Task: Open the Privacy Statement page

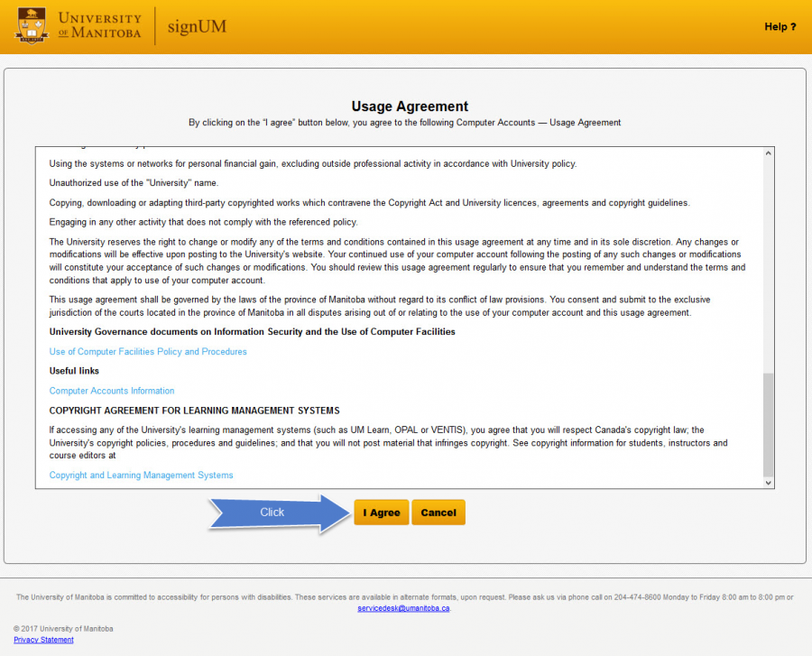Action: point(43,640)
